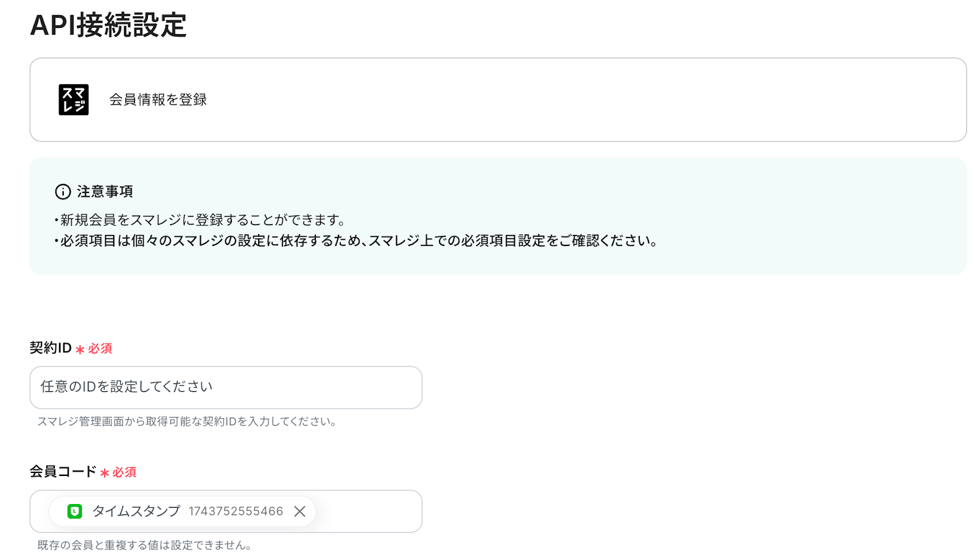This screenshot has height=560, width=974.
Task: Click the timestamp value 1743752555466
Action: [x=236, y=511]
